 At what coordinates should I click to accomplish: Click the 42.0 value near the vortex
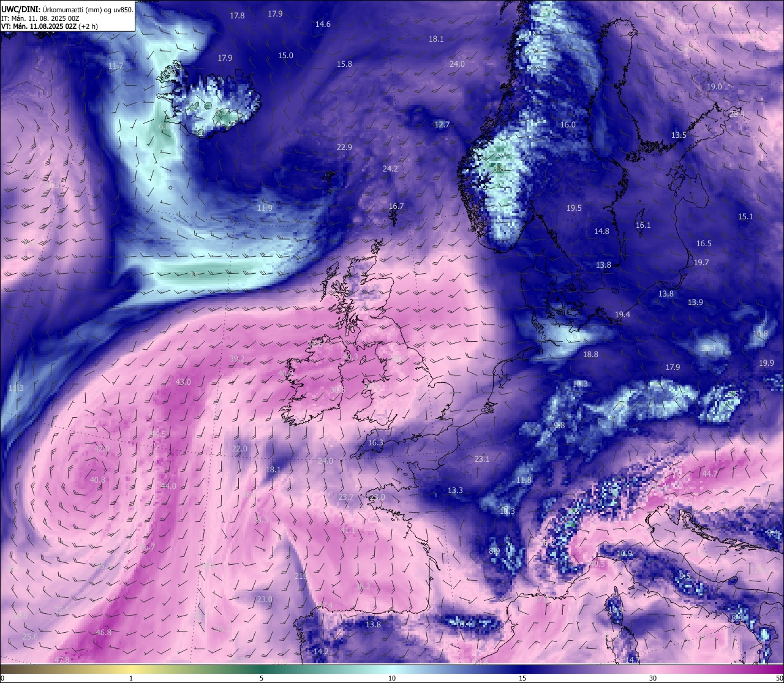coord(101,449)
